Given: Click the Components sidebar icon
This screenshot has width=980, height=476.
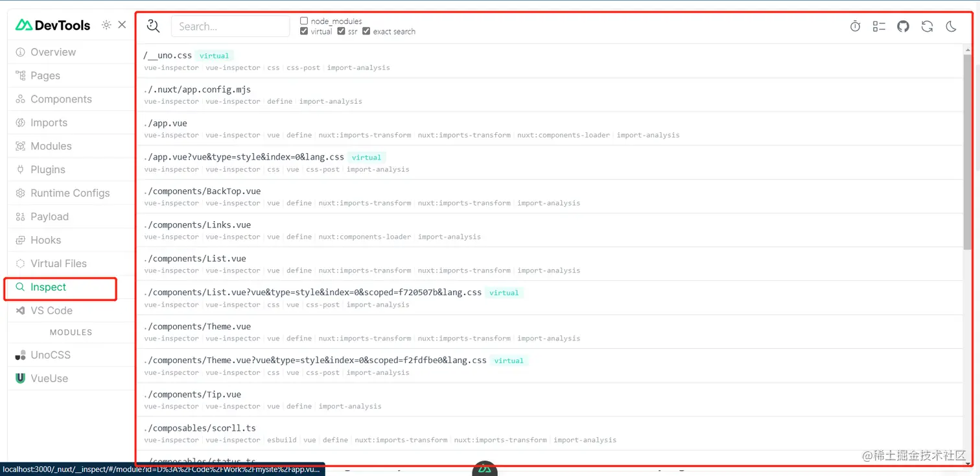Looking at the screenshot, I should [21, 99].
